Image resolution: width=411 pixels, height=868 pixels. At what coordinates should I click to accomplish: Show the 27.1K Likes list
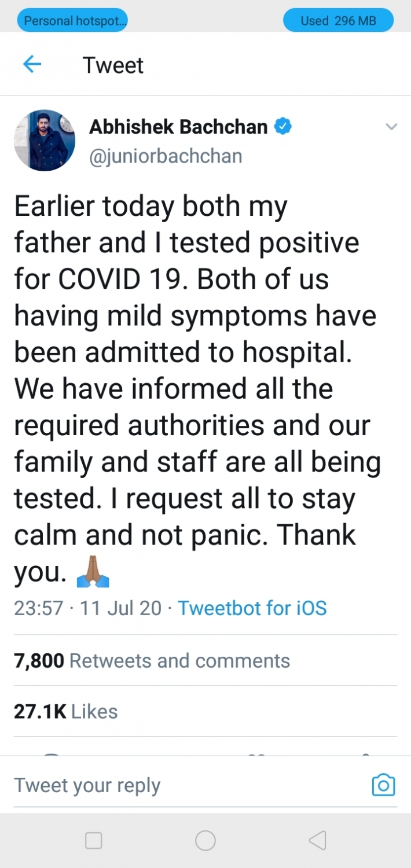coord(66,711)
